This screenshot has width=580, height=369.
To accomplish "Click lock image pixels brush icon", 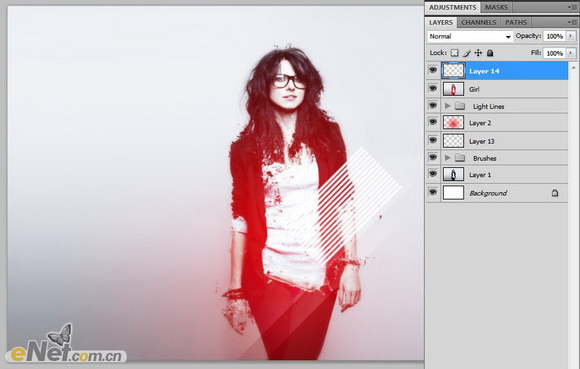I will (467, 53).
